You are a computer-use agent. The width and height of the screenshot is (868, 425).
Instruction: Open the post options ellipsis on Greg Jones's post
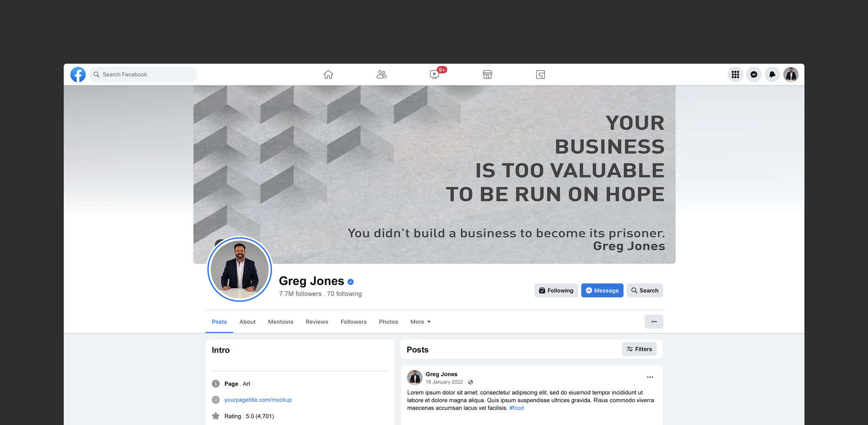click(x=650, y=377)
